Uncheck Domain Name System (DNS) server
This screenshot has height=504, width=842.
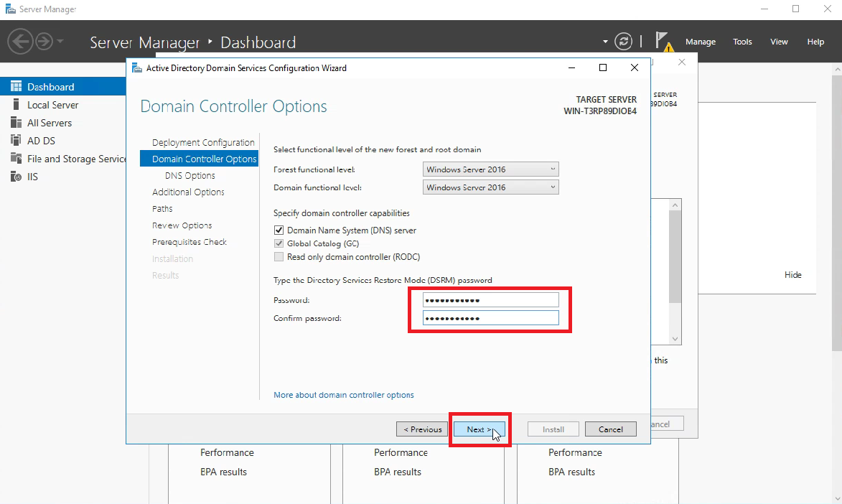coord(279,230)
